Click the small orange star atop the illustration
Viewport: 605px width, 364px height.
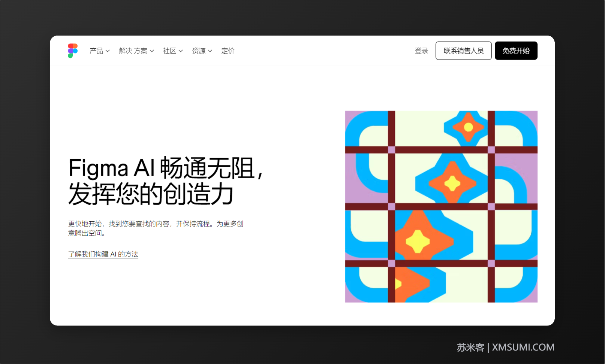[x=468, y=127]
